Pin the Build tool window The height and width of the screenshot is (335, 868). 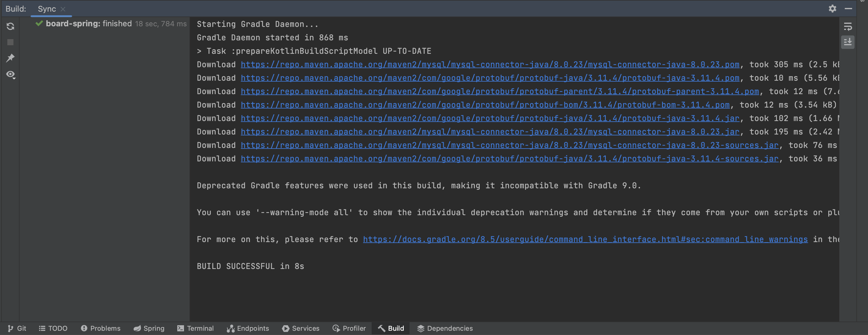click(x=10, y=58)
